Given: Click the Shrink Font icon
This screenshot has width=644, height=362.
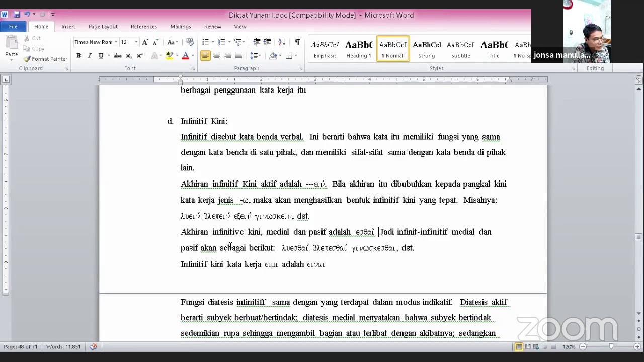Looking at the screenshot, I should click(x=155, y=42).
